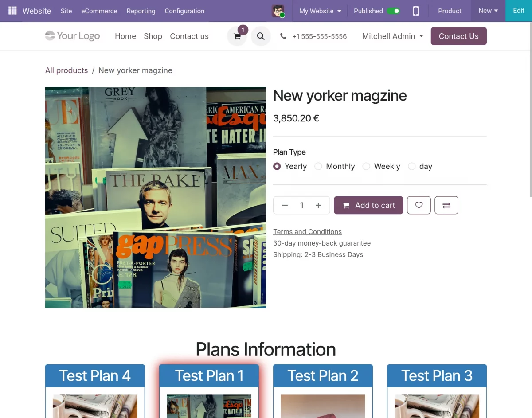Open the Reporting menu
Image resolution: width=532 pixels, height=418 pixels.
click(141, 11)
